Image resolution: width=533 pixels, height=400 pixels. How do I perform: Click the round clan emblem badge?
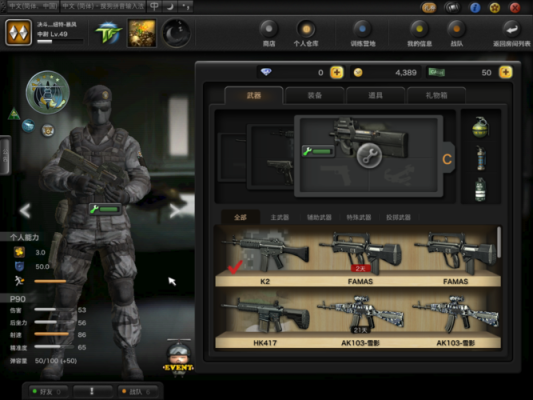(48, 92)
